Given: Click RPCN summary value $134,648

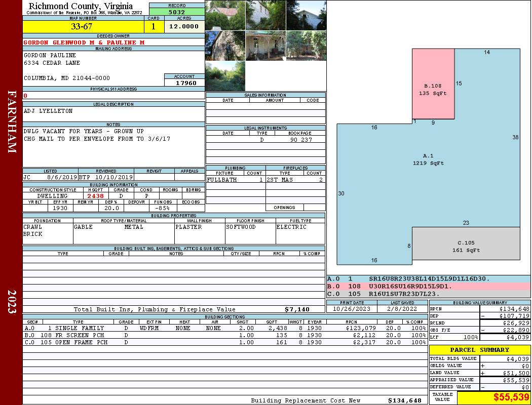Looking at the screenshot, I should tap(514, 309).
